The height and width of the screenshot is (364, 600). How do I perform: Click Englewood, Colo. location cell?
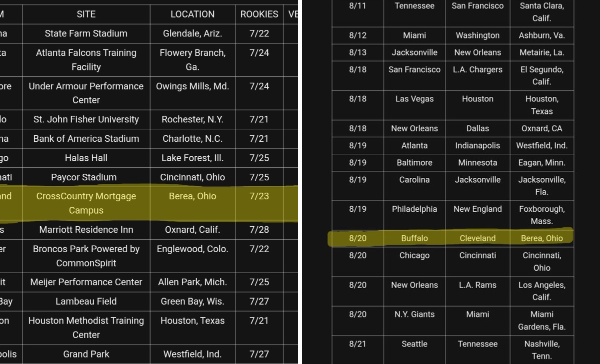click(x=192, y=256)
